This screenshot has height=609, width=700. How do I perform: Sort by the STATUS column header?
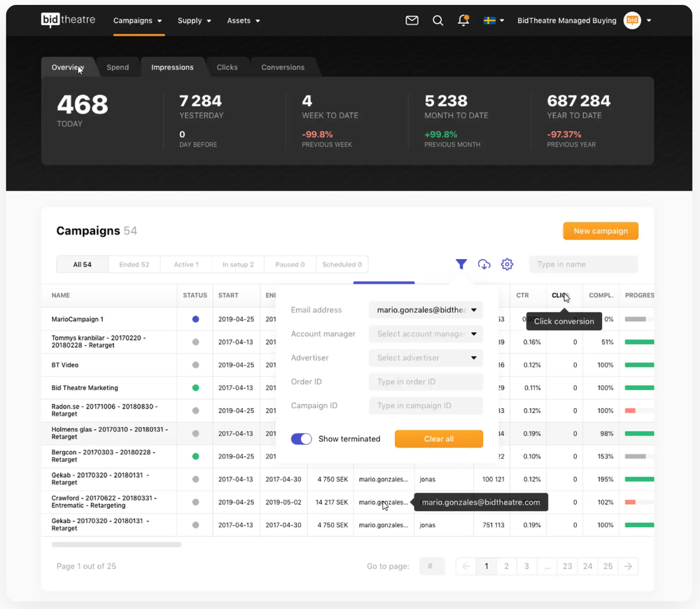pos(195,295)
